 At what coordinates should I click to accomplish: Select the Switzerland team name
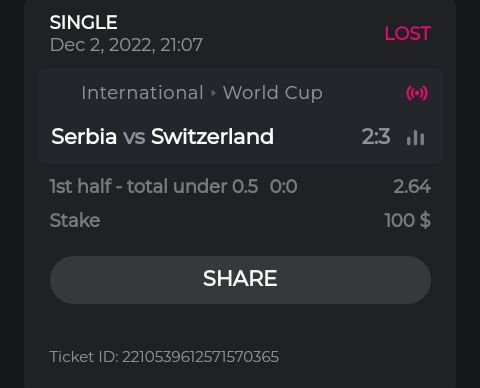click(x=212, y=136)
